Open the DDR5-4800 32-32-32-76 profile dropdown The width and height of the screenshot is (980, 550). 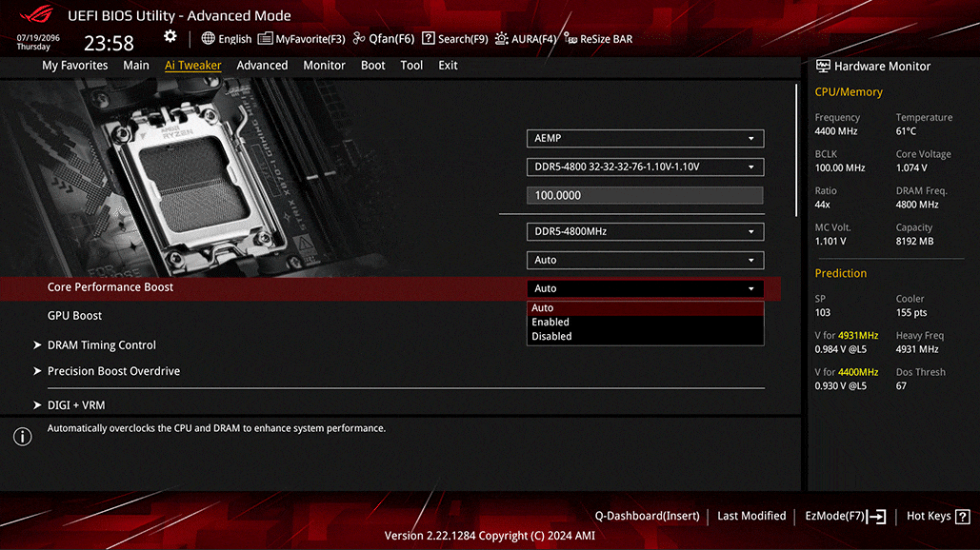tap(645, 167)
